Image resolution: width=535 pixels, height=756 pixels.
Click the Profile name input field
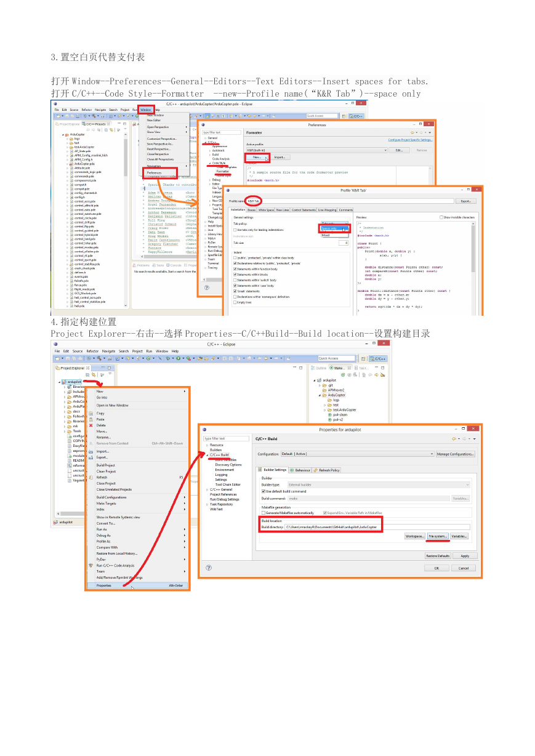coord(350,201)
